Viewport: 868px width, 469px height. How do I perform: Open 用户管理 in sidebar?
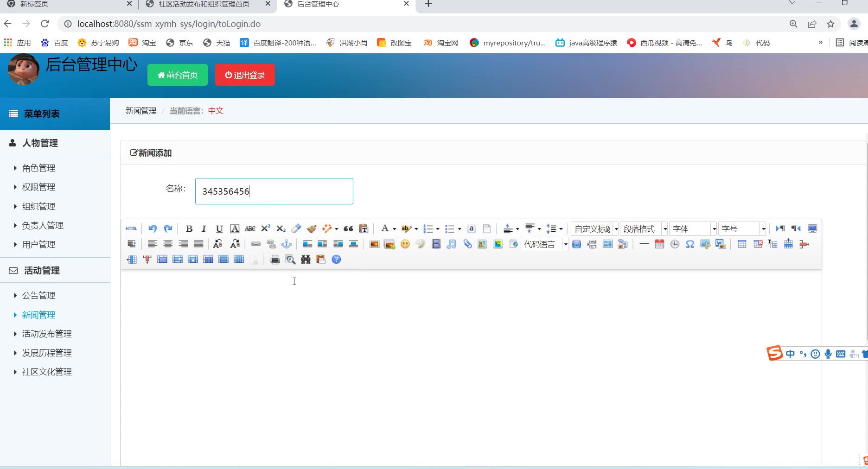pyautogui.click(x=38, y=244)
